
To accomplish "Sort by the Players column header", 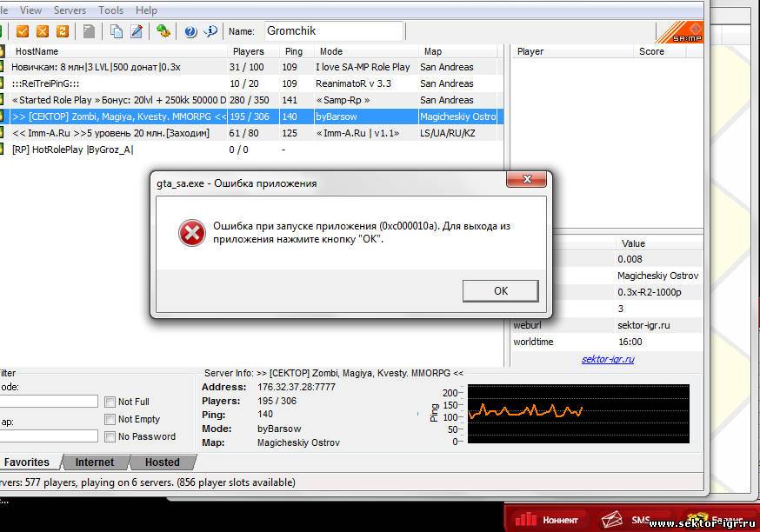I will point(253,51).
